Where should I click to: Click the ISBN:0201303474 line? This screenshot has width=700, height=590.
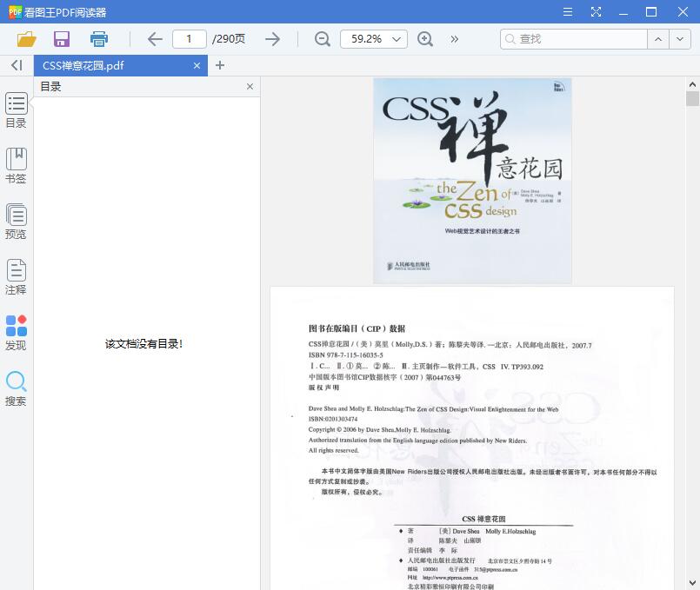(x=333, y=419)
